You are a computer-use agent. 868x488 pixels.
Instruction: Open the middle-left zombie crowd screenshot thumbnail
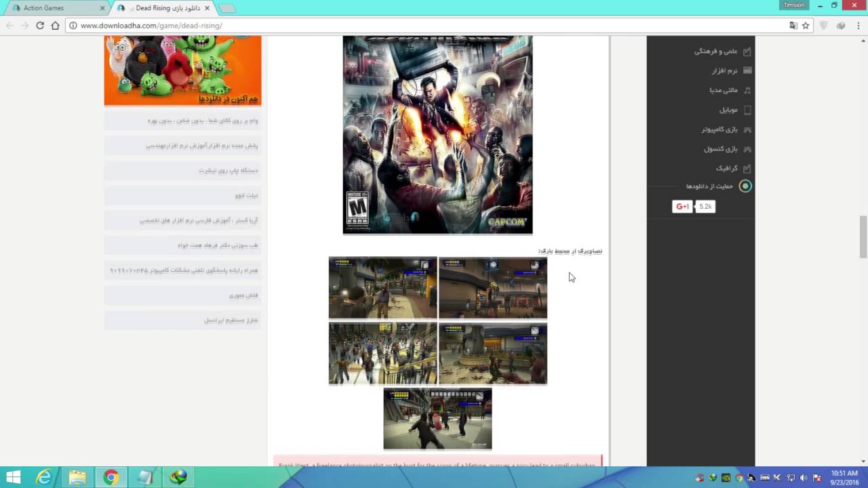[x=383, y=353]
